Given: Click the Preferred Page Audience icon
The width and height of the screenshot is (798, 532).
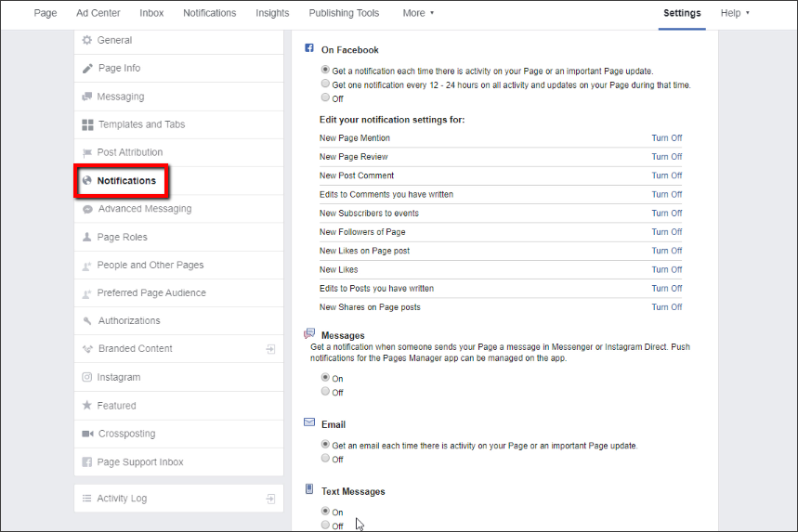Looking at the screenshot, I should [x=87, y=293].
